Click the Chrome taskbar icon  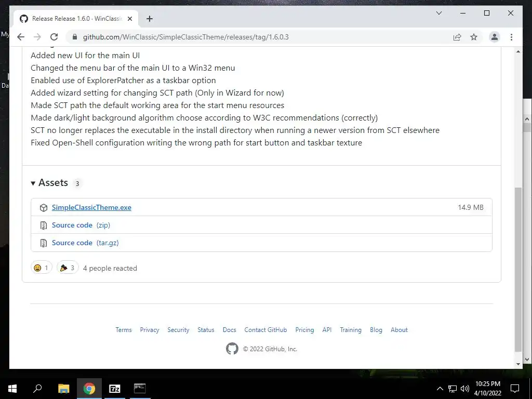(89, 389)
